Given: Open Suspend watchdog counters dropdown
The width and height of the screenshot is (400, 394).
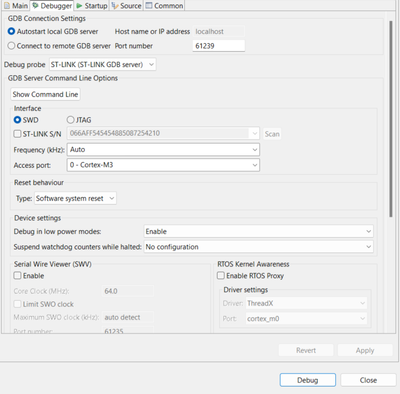Looking at the screenshot, I should tap(258, 247).
